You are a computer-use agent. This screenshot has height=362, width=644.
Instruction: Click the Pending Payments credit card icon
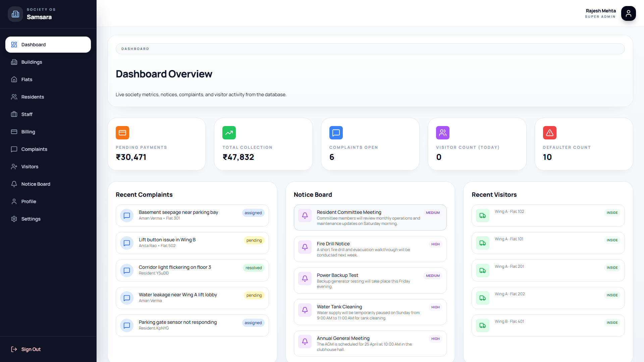point(122,132)
